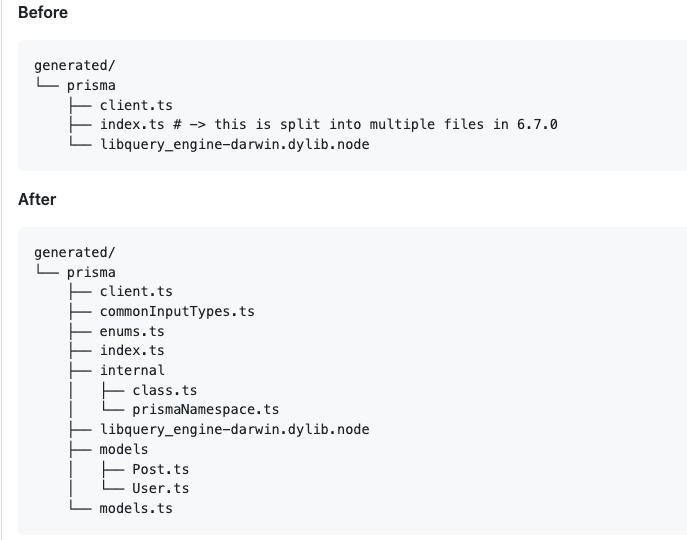Click libquery_engine-darwin.dylib.node in the After tree
Viewport: 687px width, 540px height.
point(235,430)
